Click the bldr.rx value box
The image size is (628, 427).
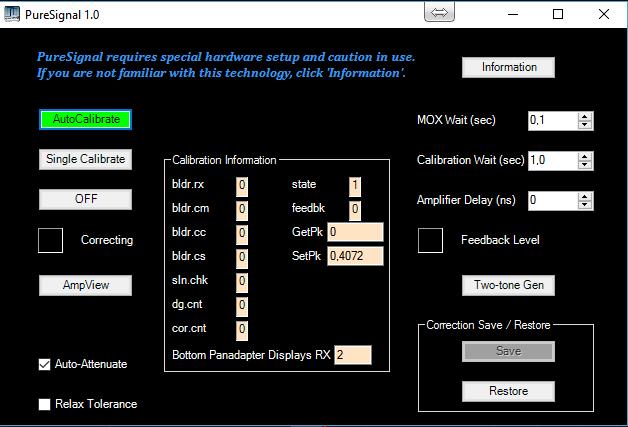click(242, 187)
